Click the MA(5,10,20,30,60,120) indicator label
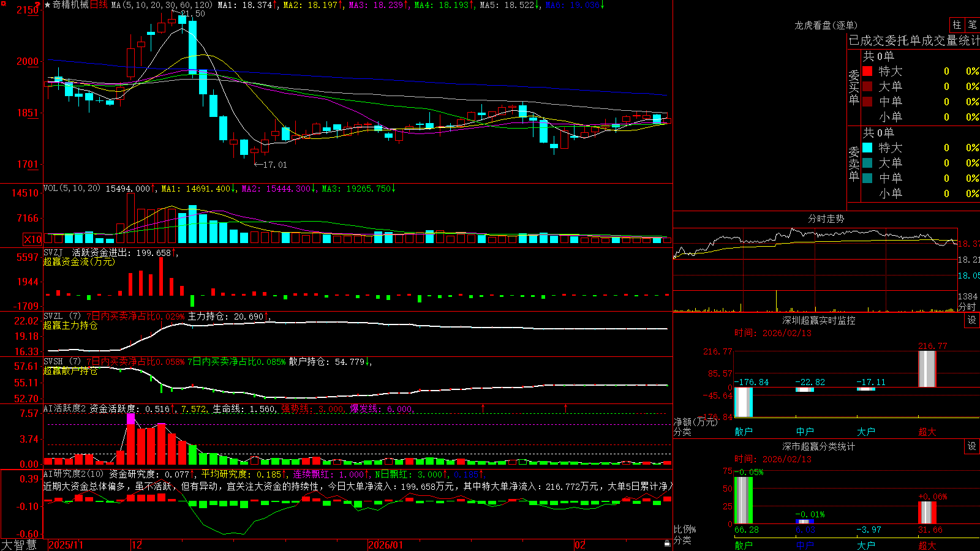Screen dimensions: 980x551 pos(162,5)
